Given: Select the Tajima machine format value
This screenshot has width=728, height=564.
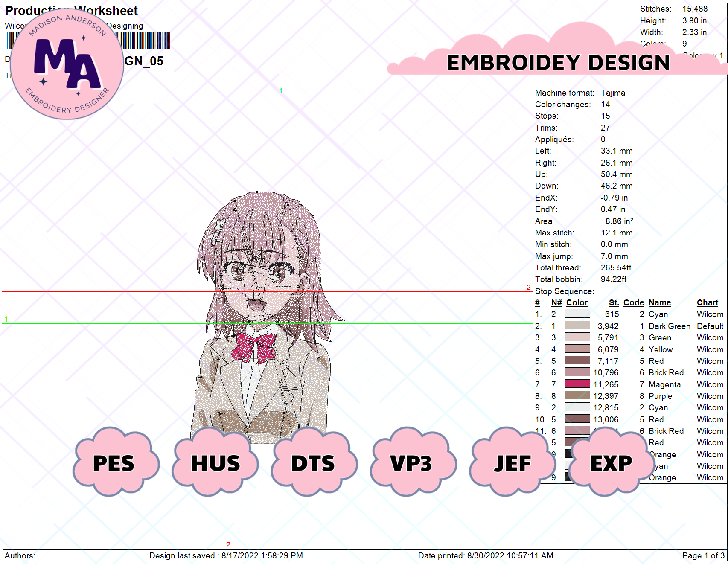Looking at the screenshot, I should coord(613,93).
